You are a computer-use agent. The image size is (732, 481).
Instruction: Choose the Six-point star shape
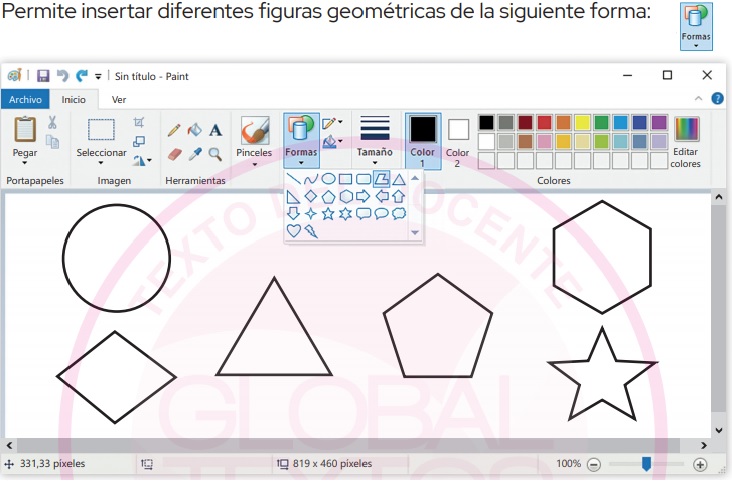tap(345, 214)
